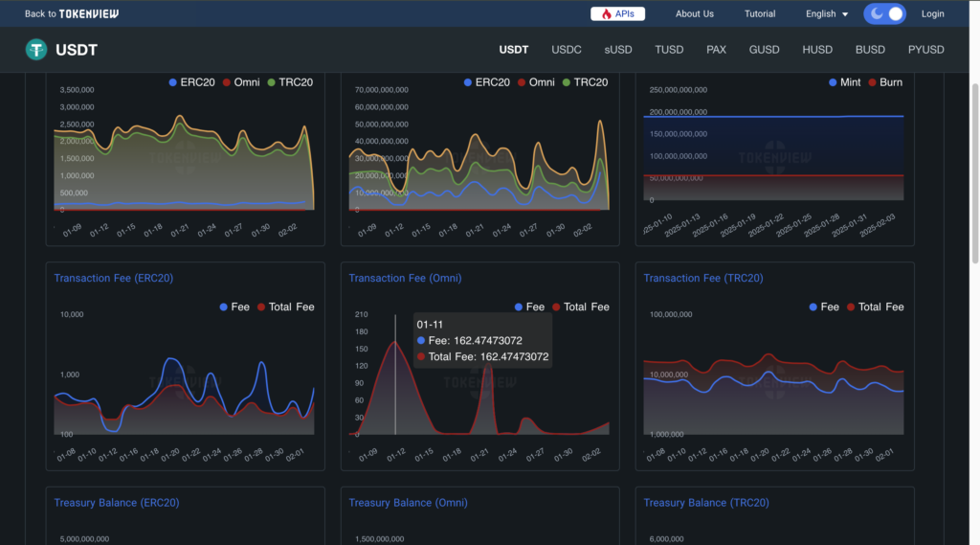Screen dimensions: 980x545
Task: Toggle Fee legend in ERC20 fee chart
Action: (234, 307)
